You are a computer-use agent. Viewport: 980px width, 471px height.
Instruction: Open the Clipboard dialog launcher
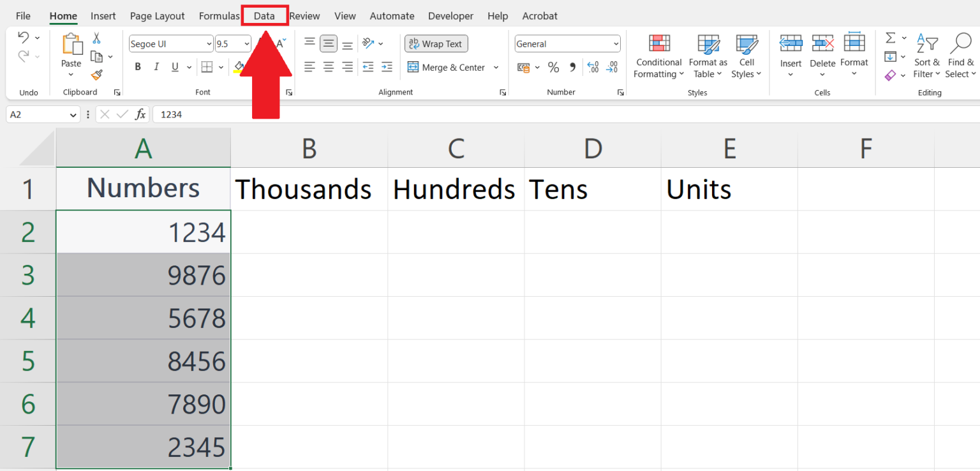[x=117, y=93]
